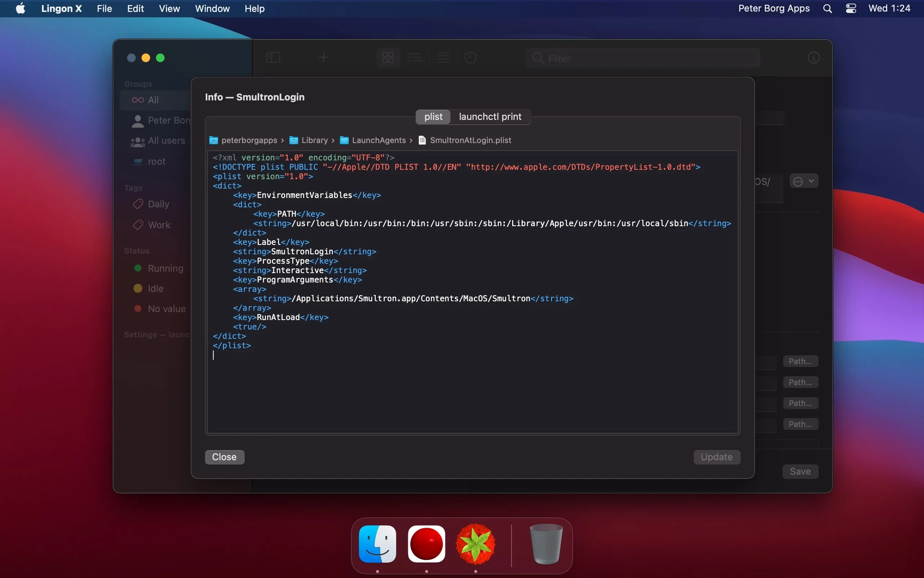The image size is (924, 578).
Task: Click Peter Borg Apps in menu bar
Action: tap(773, 8)
